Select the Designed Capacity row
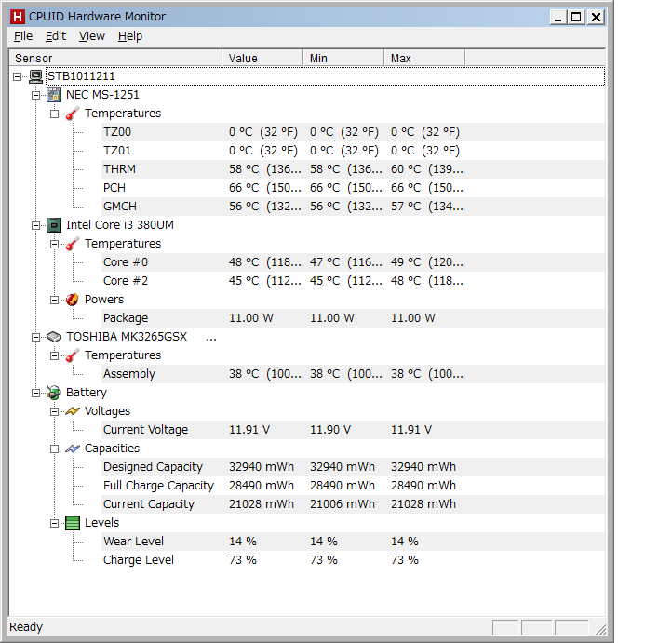 click(x=353, y=467)
